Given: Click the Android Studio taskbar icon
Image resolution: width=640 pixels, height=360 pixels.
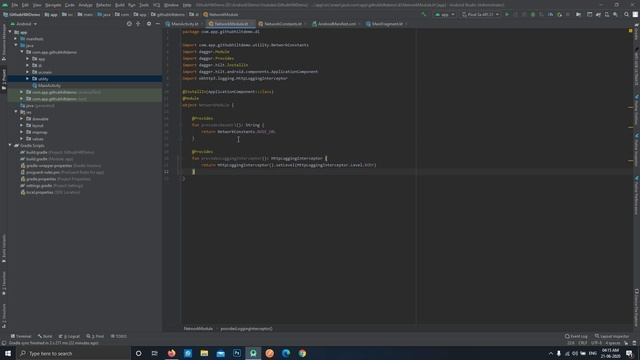Looking at the screenshot, I should click(253, 353).
